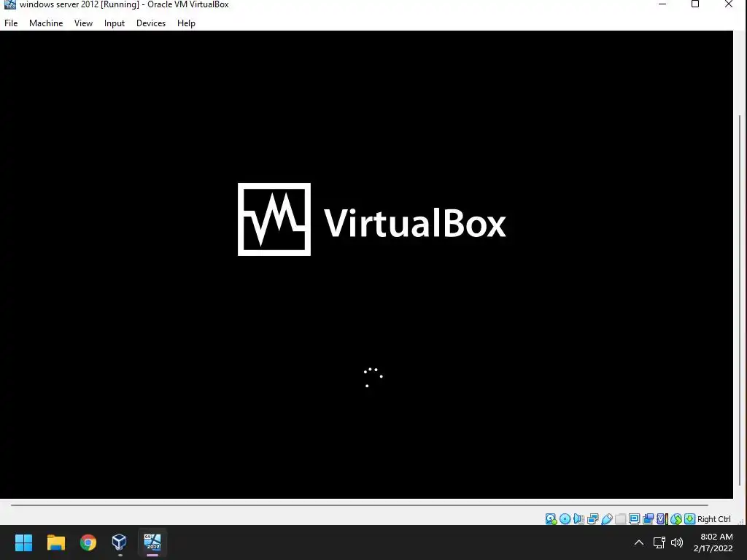The height and width of the screenshot is (560, 747).
Task: Open the Help menu
Action: (186, 23)
